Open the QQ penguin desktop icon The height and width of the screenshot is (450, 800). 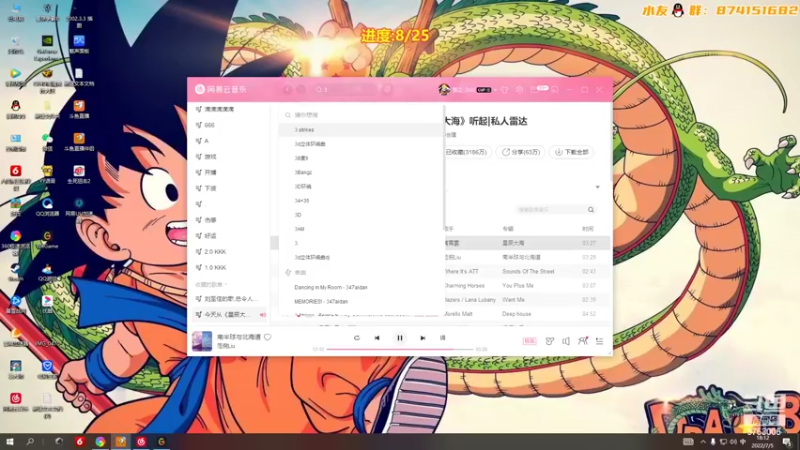click(15, 109)
